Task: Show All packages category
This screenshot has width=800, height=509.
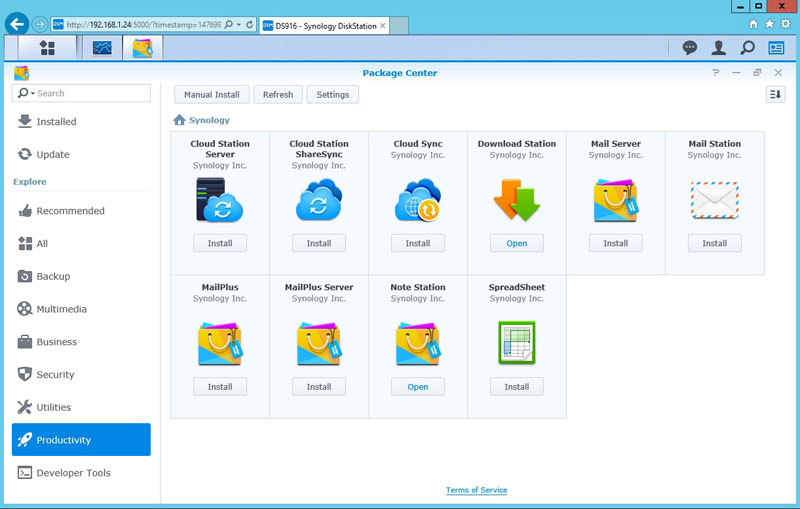Action: (81, 243)
